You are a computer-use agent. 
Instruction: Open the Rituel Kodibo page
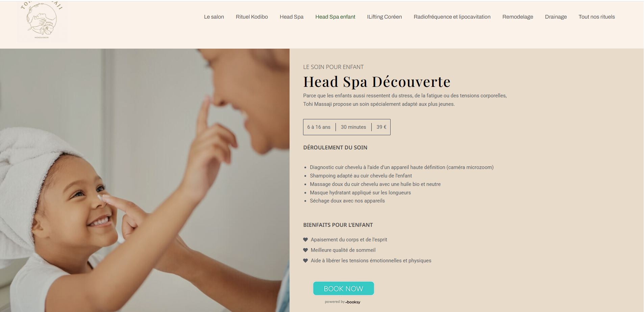(x=252, y=17)
